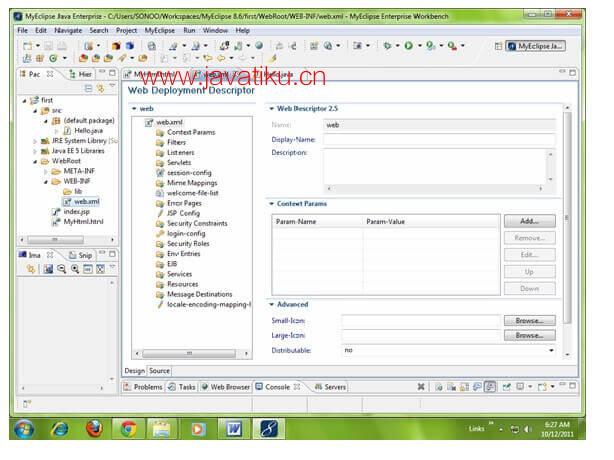Select Servlets in the web tree
This screenshot has width=614, height=460.
(x=179, y=162)
